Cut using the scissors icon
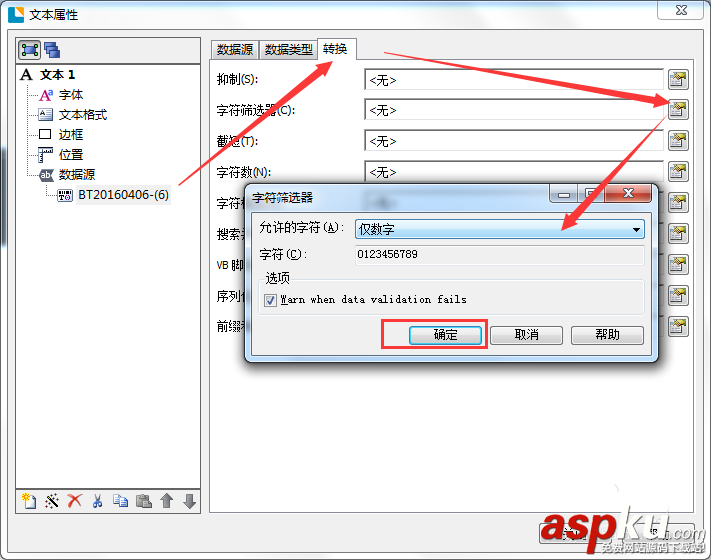The height and width of the screenshot is (560, 711). click(97, 501)
